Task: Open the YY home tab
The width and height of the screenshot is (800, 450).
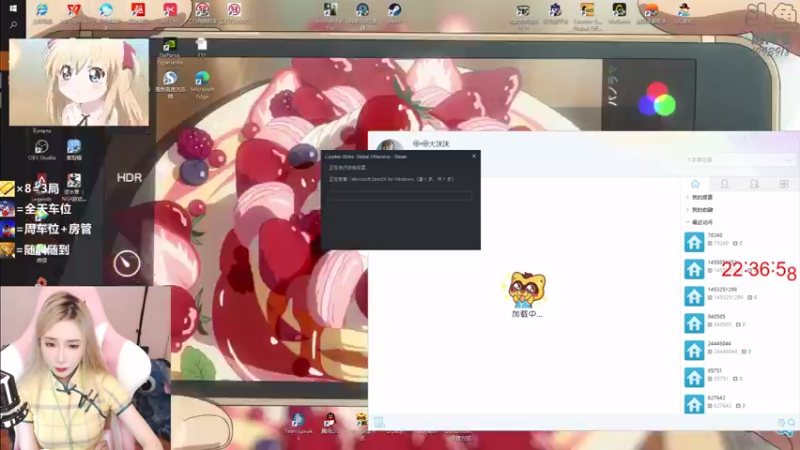Action: pyautogui.click(x=695, y=184)
